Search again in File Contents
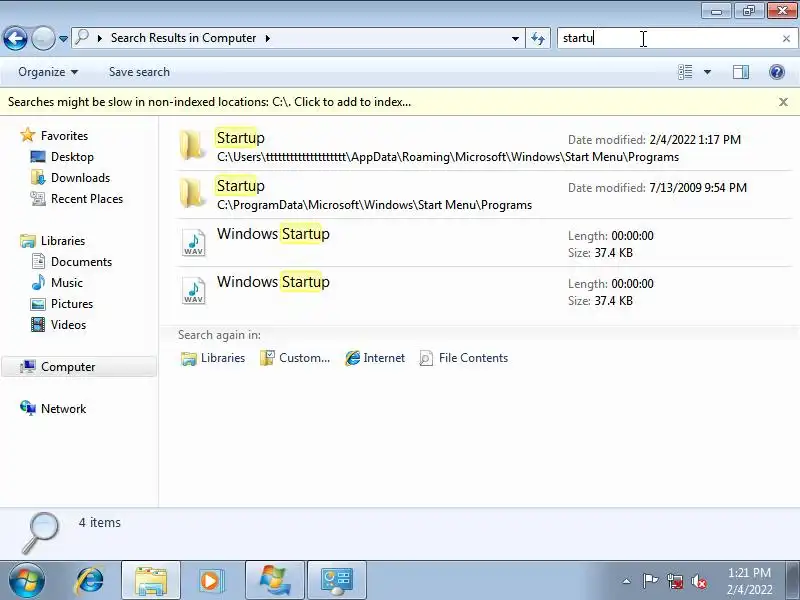 (x=463, y=358)
